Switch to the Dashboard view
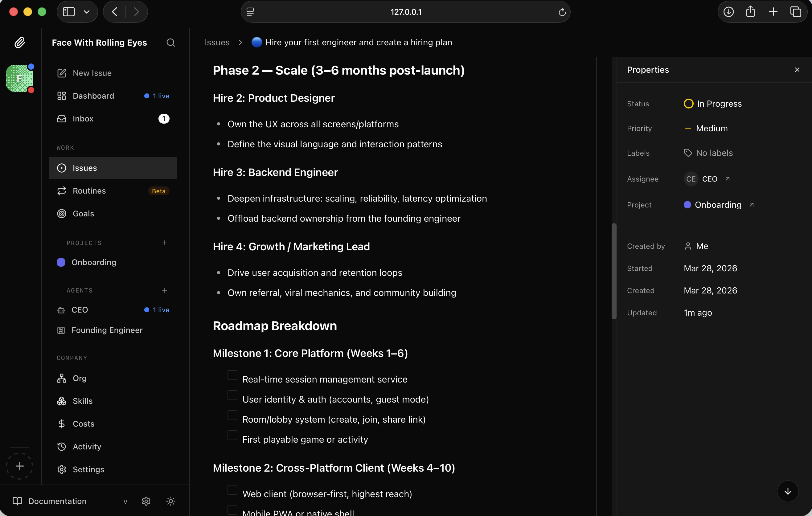 pos(93,96)
